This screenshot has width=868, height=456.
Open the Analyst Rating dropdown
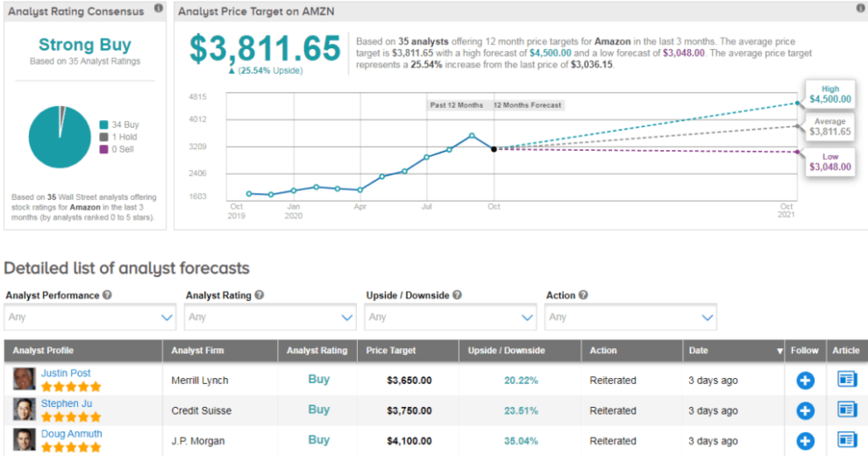click(270, 317)
